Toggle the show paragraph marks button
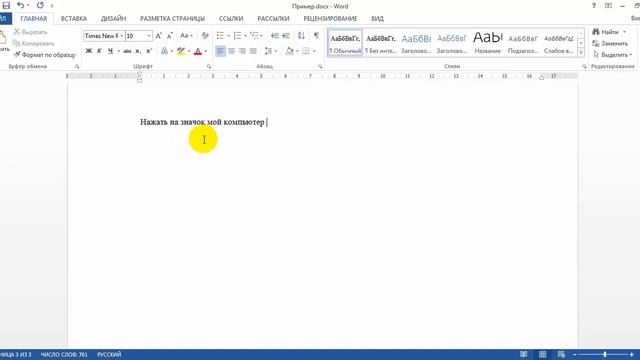640x360 pixels. (x=316, y=36)
